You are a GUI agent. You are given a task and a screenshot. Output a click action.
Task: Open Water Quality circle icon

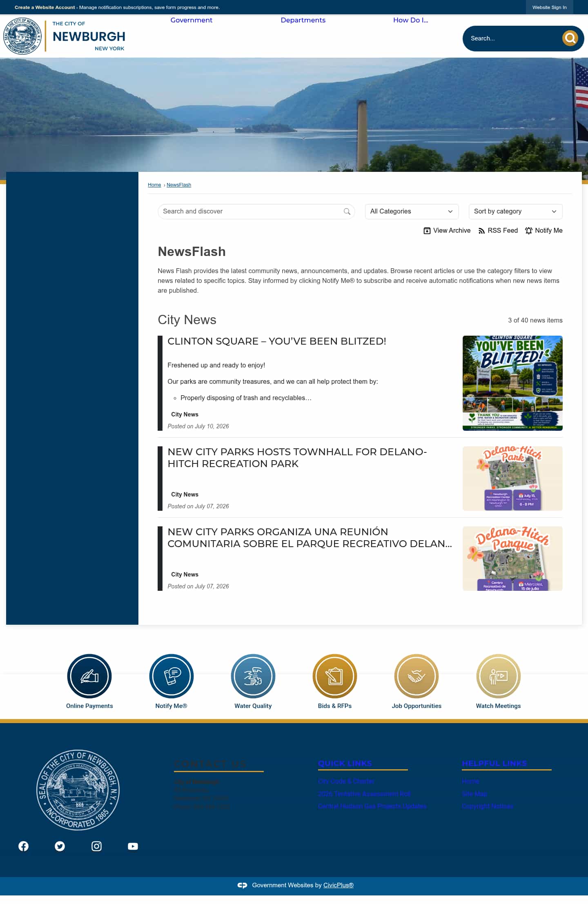pyautogui.click(x=253, y=676)
